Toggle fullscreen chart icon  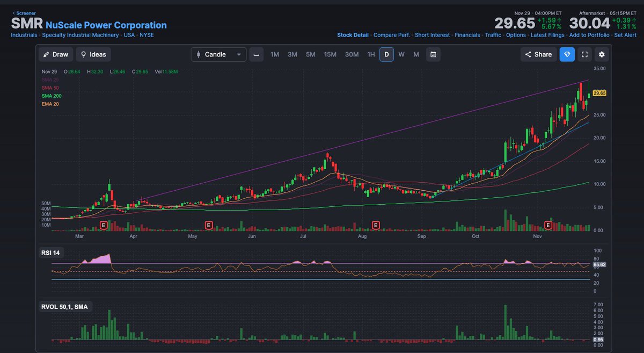coord(585,54)
